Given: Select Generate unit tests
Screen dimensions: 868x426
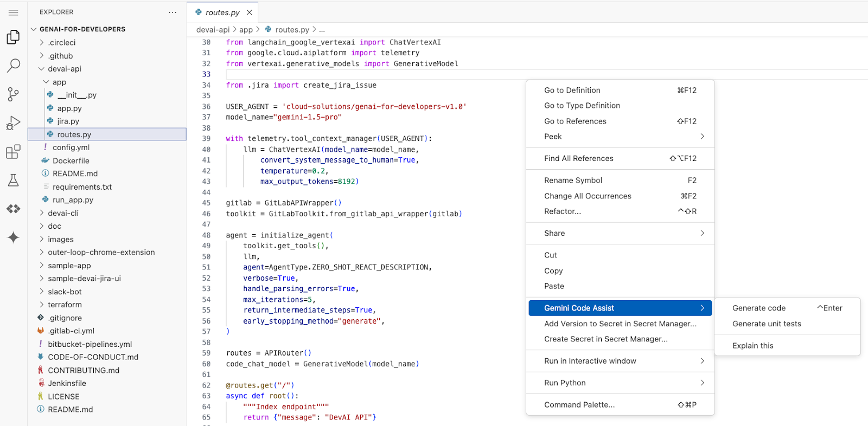Looking at the screenshot, I should (787, 324).
